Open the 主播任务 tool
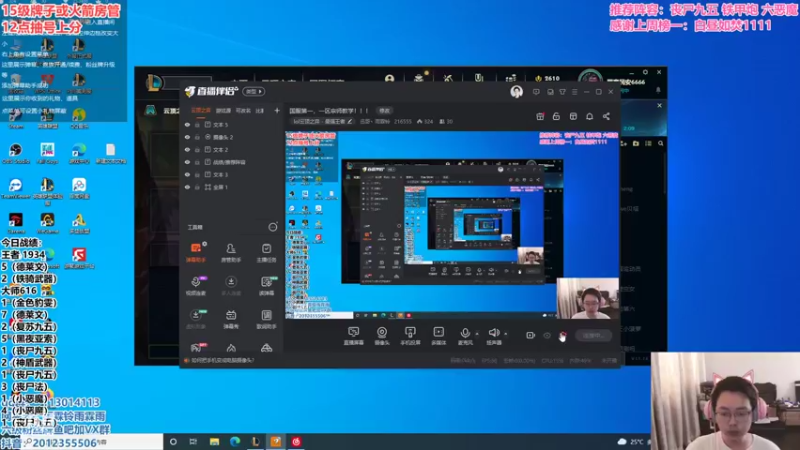The height and width of the screenshot is (450, 800). 266,252
